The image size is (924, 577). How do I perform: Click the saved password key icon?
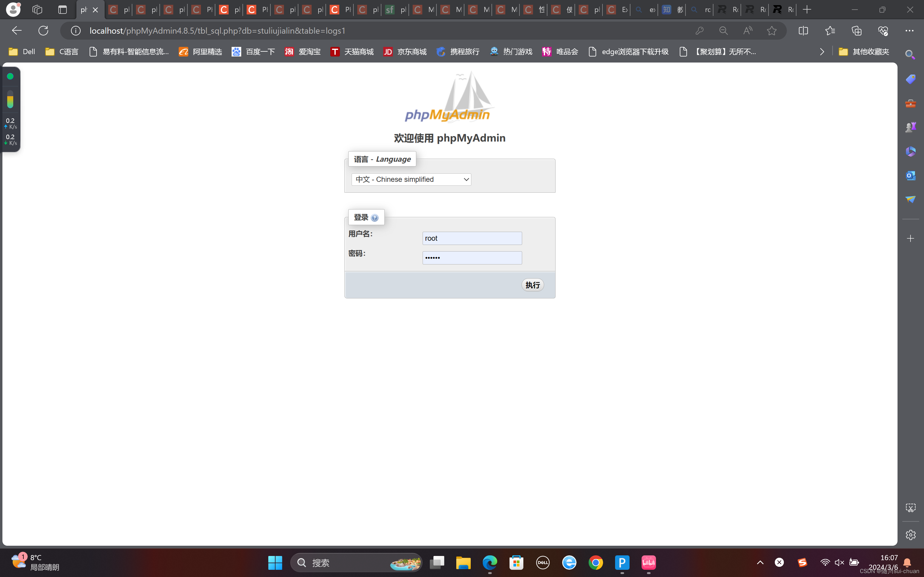[700, 31]
